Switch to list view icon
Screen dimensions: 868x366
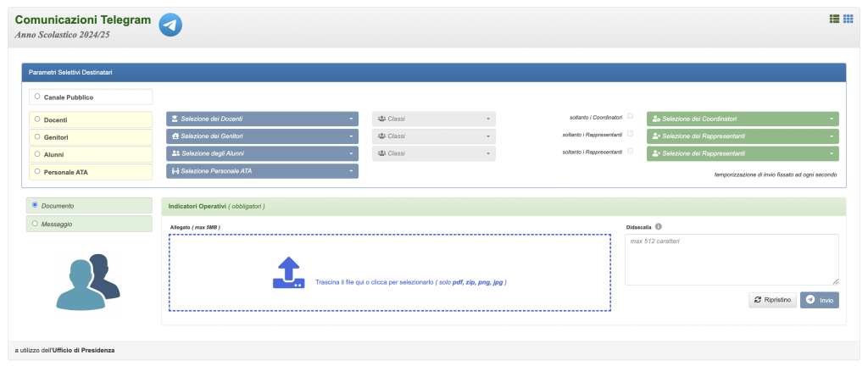[834, 19]
